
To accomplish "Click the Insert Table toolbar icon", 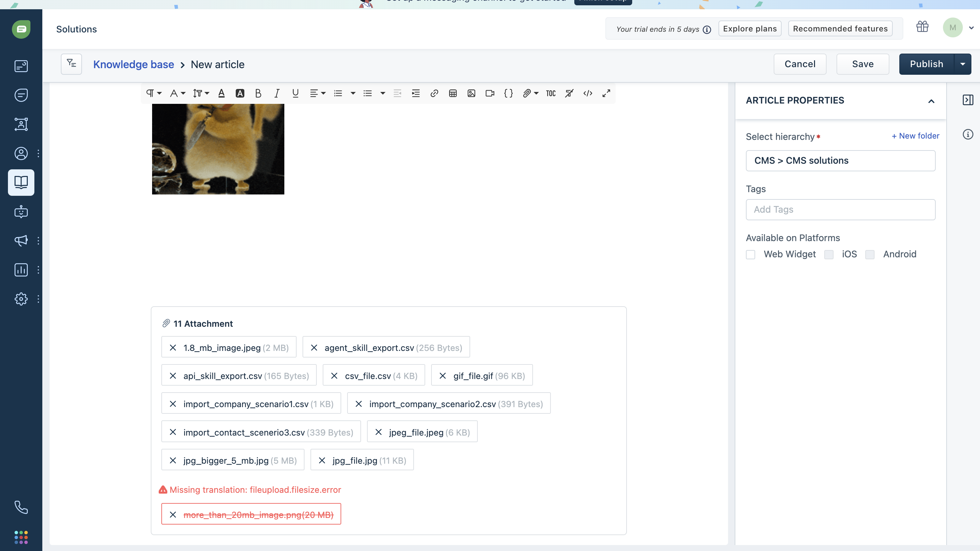I will tap(453, 93).
